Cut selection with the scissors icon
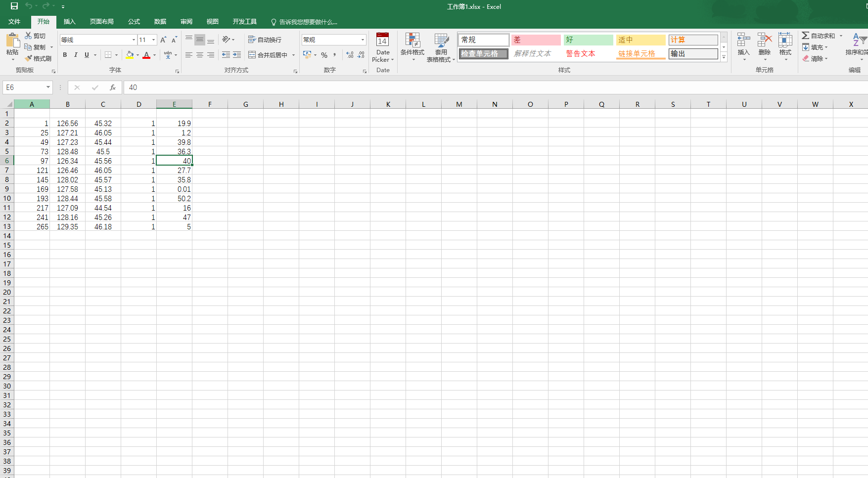The height and width of the screenshot is (478, 868). (28, 36)
